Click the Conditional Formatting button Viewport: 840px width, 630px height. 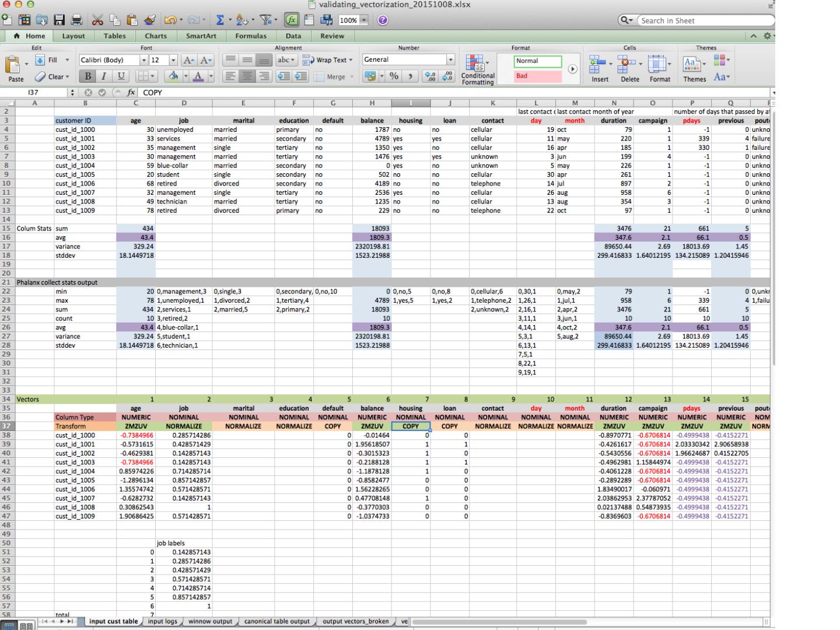point(477,70)
